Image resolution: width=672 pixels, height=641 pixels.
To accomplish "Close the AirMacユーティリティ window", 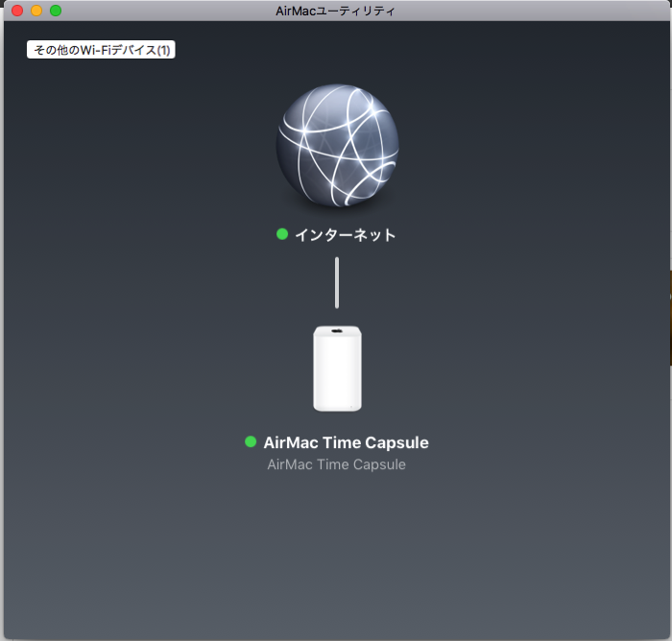I will click(17, 11).
